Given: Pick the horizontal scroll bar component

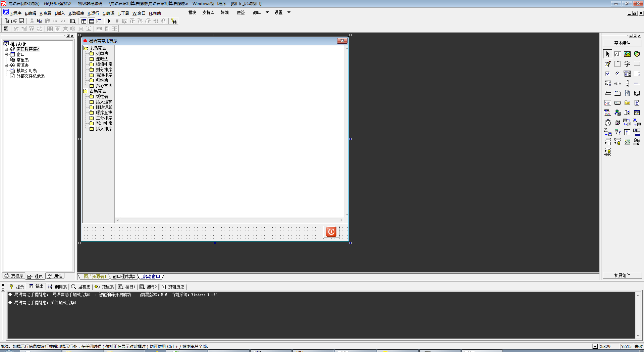Looking at the screenshot, I should pos(618,83).
